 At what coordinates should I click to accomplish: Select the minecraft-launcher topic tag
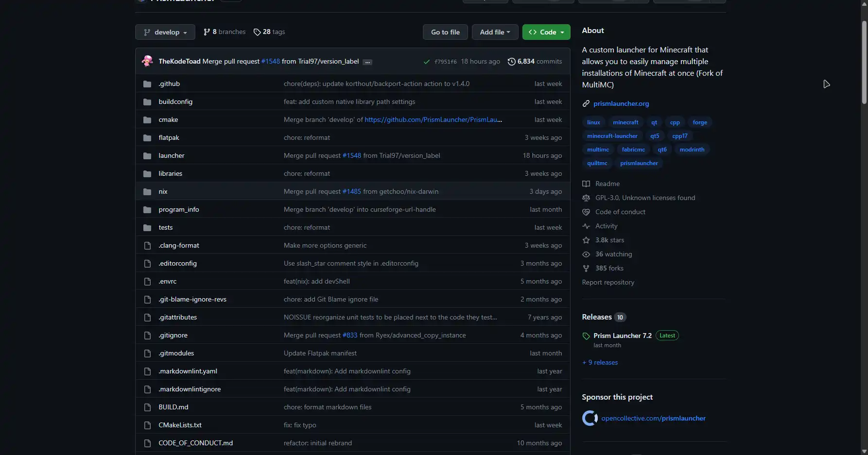pyautogui.click(x=612, y=136)
